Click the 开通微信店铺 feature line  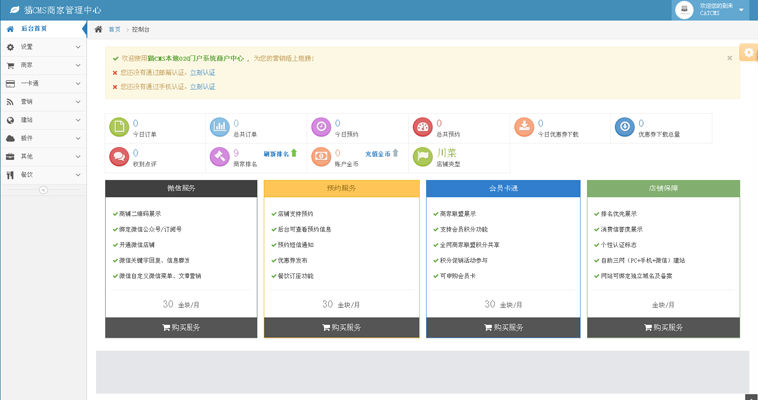(x=134, y=245)
